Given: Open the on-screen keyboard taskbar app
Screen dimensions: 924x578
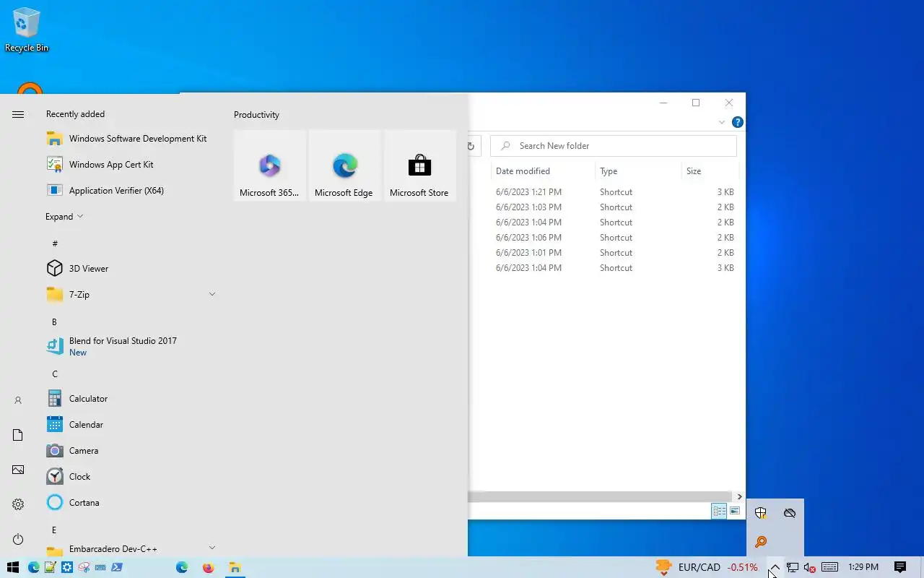Looking at the screenshot, I should click(x=100, y=567).
